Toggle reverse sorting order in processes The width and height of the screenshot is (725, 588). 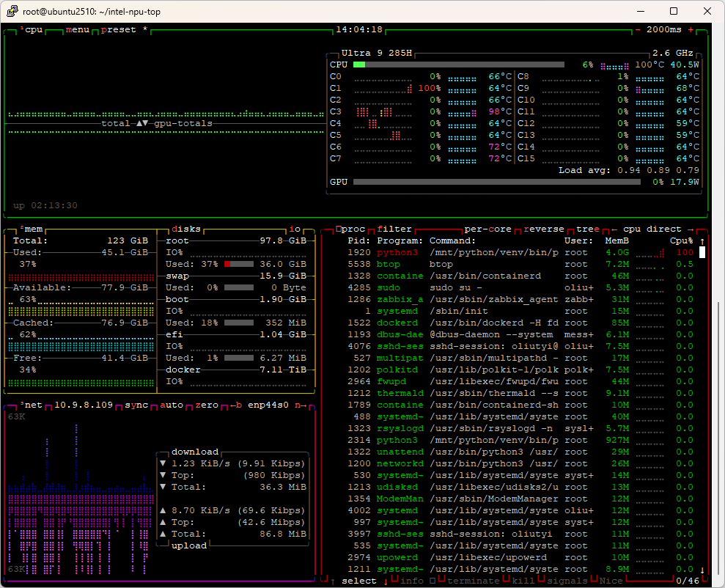click(x=544, y=229)
